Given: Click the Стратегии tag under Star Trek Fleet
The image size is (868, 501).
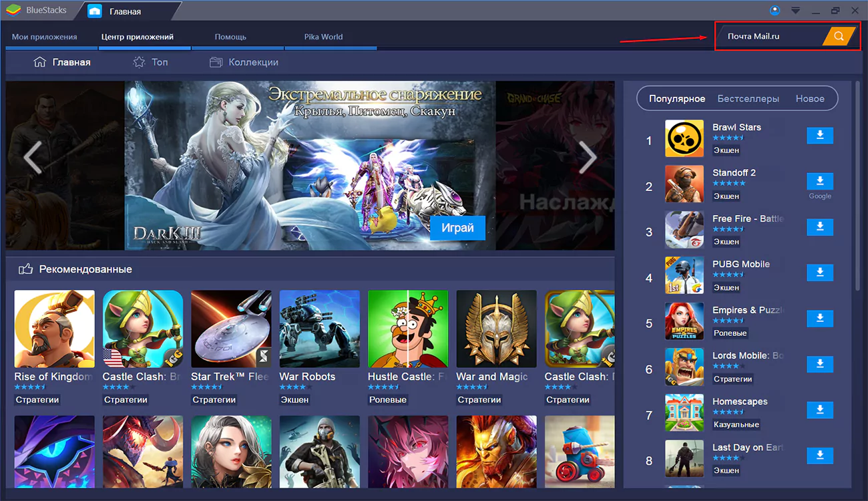Looking at the screenshot, I should [x=214, y=399].
